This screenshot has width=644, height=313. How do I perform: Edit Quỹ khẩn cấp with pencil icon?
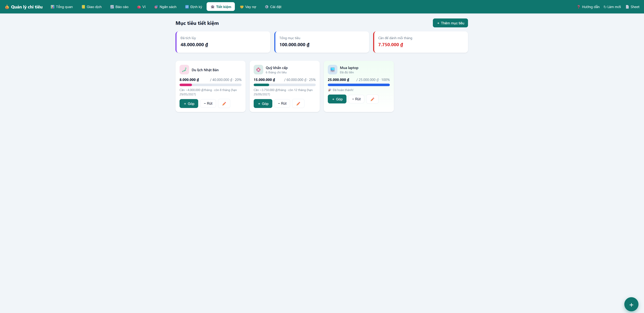pos(298,103)
